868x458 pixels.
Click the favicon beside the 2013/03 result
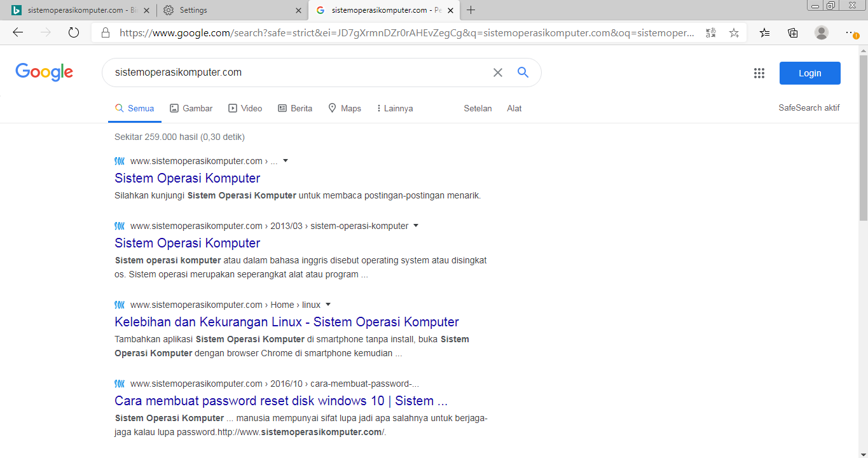[x=120, y=226]
